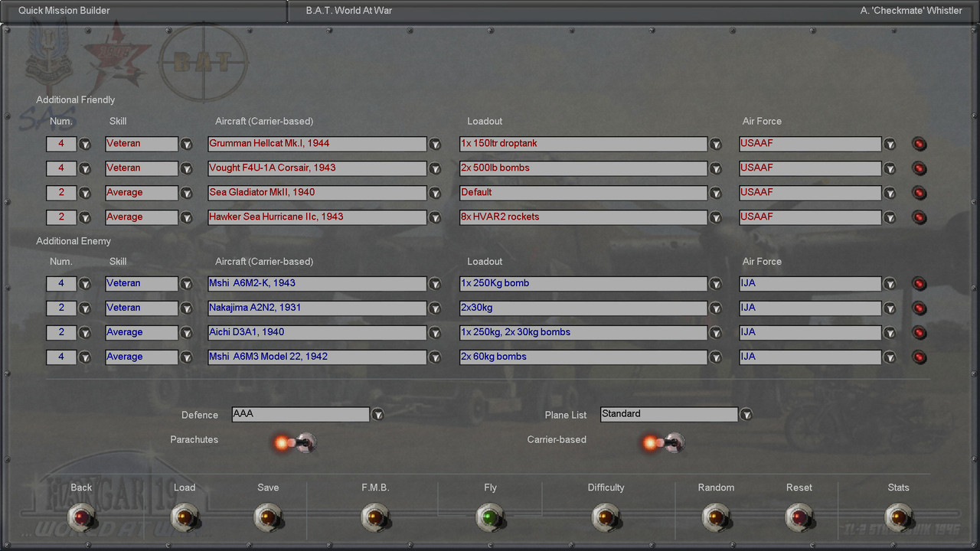Image resolution: width=980 pixels, height=551 pixels.
Task: Open the skill dropdown on the Hellcat row
Action: (186, 144)
